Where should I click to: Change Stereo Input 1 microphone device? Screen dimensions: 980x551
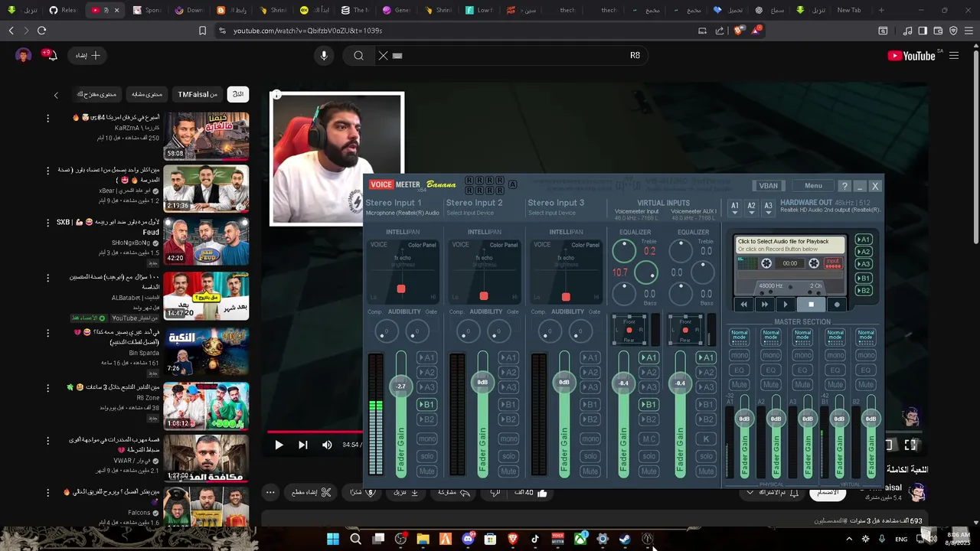(x=403, y=213)
